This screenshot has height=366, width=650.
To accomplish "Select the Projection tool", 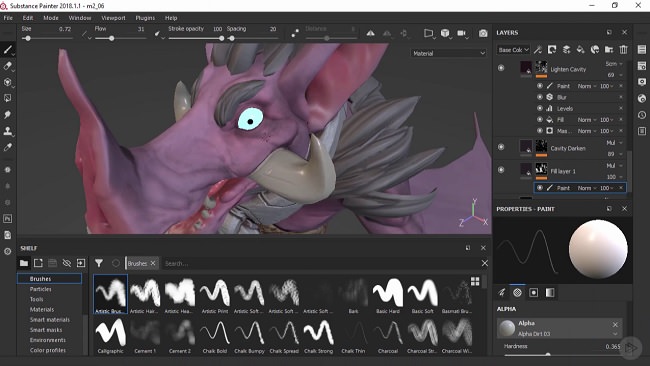I will (7, 82).
